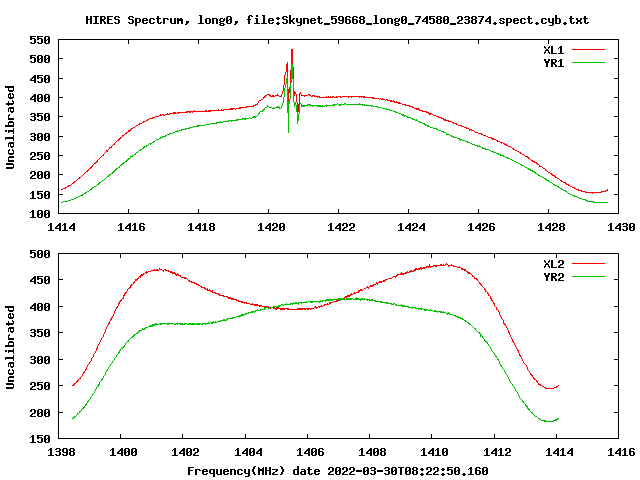Click the XL2 curve peak near 1401 MHz
Screen dimensions: 640x480
[x=160, y=269]
